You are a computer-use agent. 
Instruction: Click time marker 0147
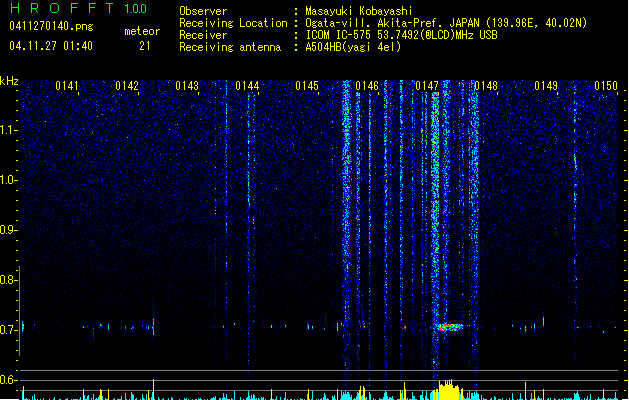click(x=427, y=86)
